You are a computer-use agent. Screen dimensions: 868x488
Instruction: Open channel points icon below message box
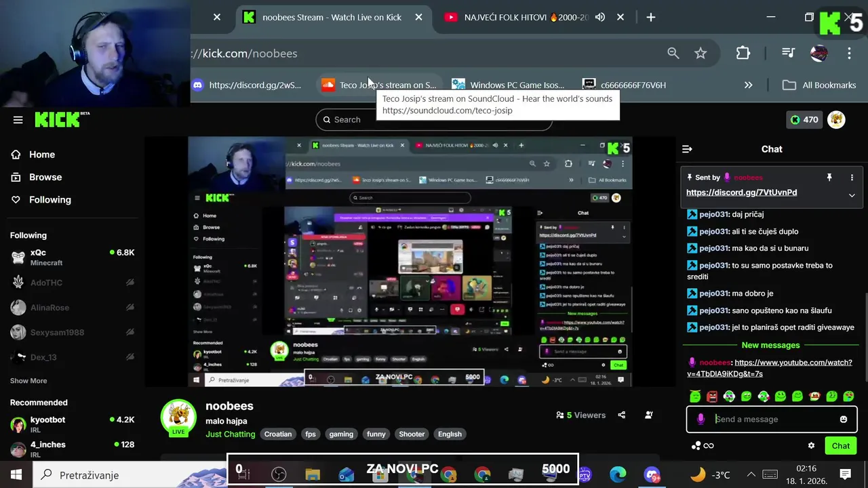(x=702, y=446)
